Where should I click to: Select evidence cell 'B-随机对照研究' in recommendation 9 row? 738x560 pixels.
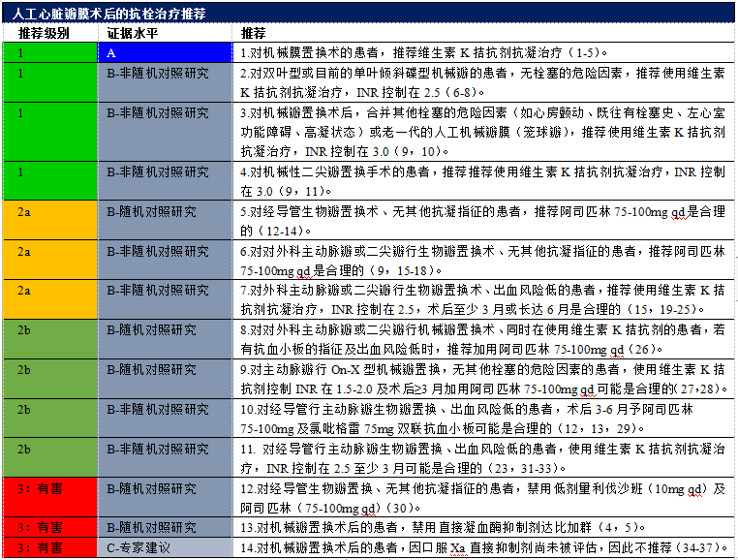tap(166, 379)
